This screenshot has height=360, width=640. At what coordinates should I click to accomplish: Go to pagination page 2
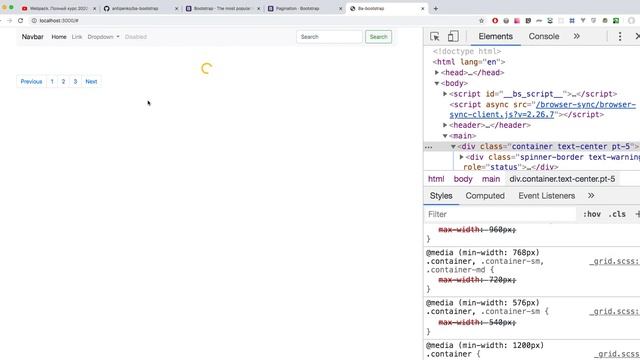(63, 82)
